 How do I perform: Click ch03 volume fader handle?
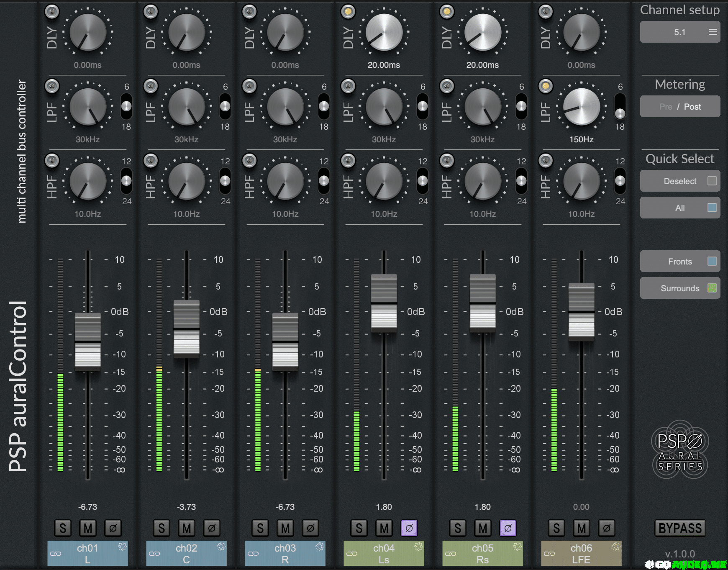tap(285, 342)
